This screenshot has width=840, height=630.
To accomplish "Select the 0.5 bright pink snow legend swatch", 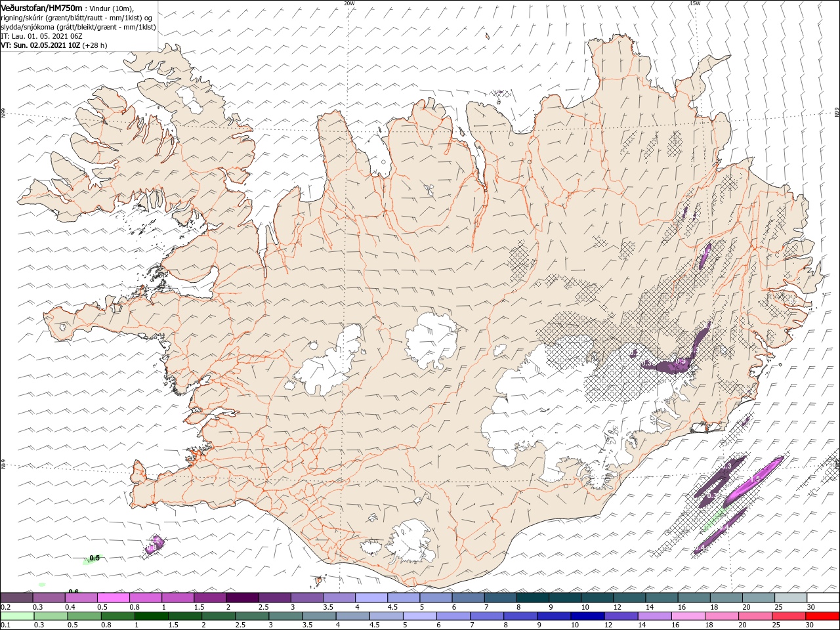I will (114, 598).
